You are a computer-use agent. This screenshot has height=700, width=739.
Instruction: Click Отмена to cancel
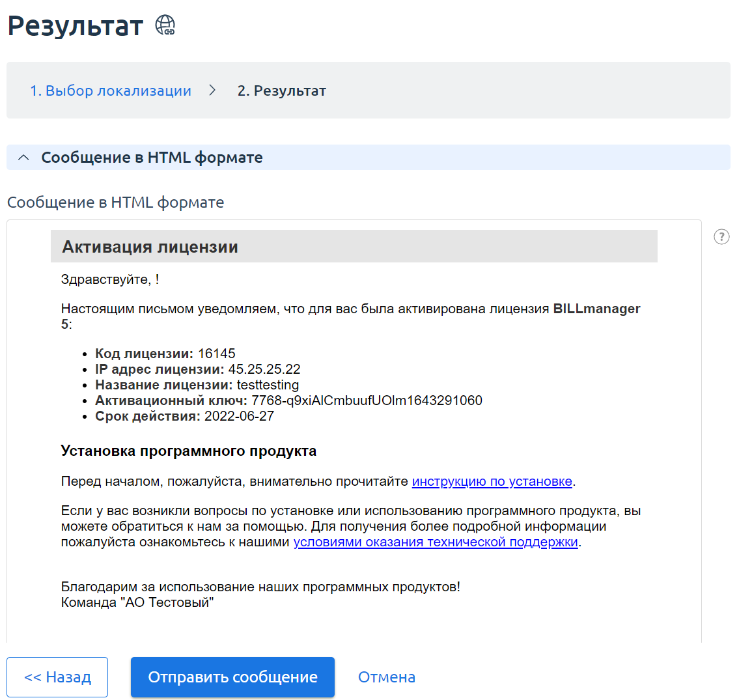click(387, 677)
